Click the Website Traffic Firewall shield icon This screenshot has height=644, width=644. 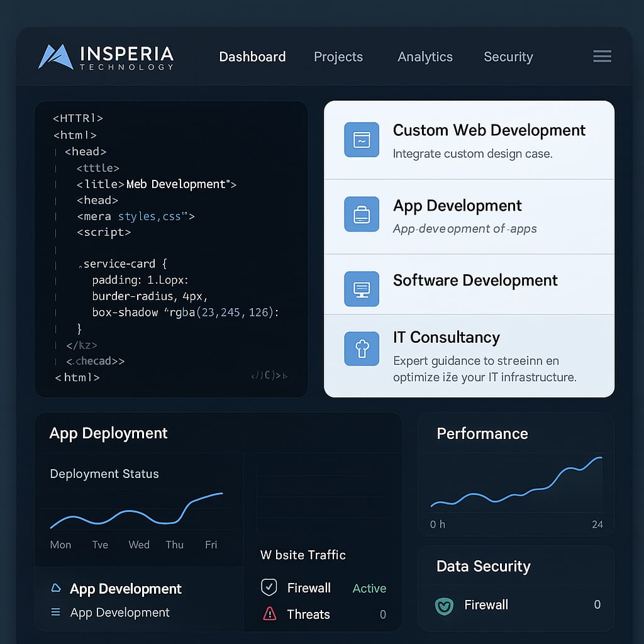coord(269,587)
